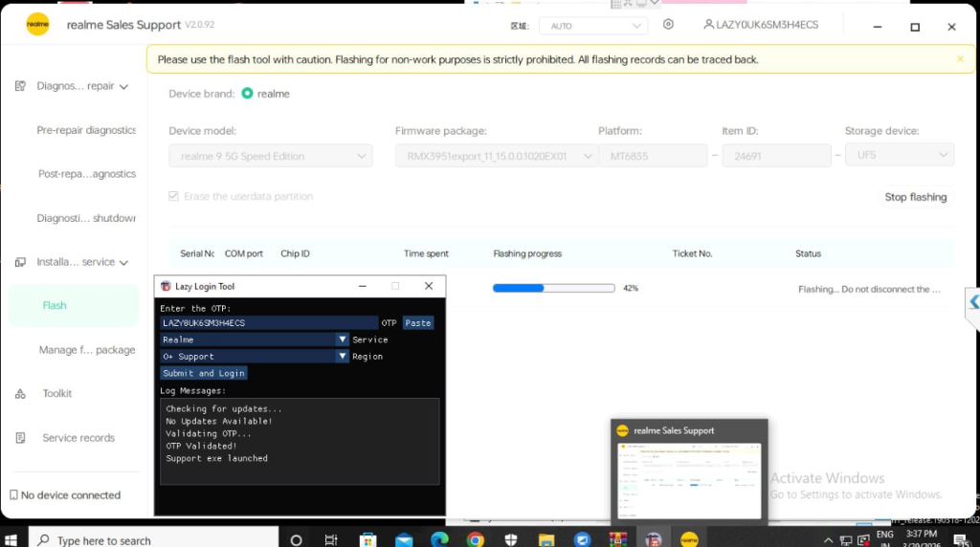Click the Stop flashing button
This screenshot has width=980, height=547.
[x=916, y=197]
